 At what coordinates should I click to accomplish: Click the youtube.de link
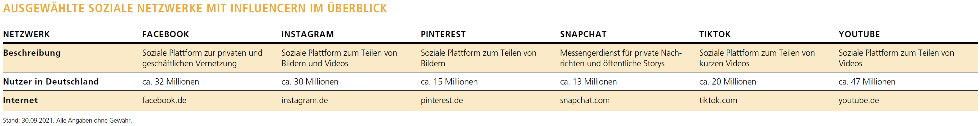tap(858, 101)
